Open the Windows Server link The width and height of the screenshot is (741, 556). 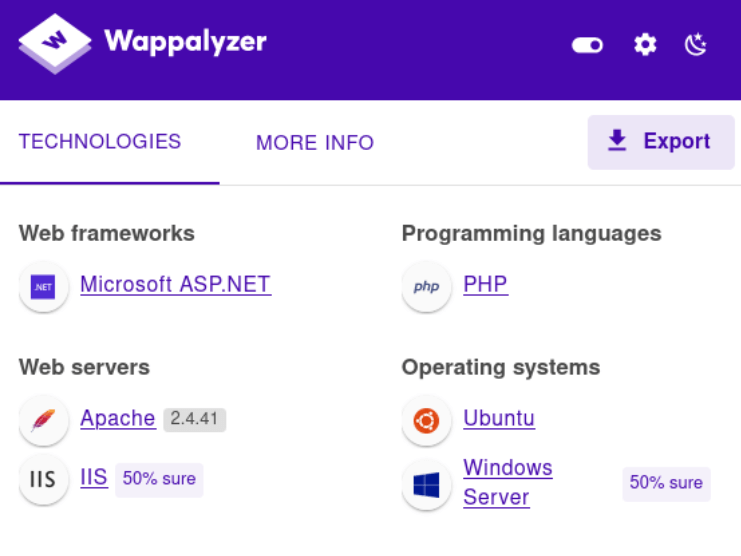[x=508, y=482]
